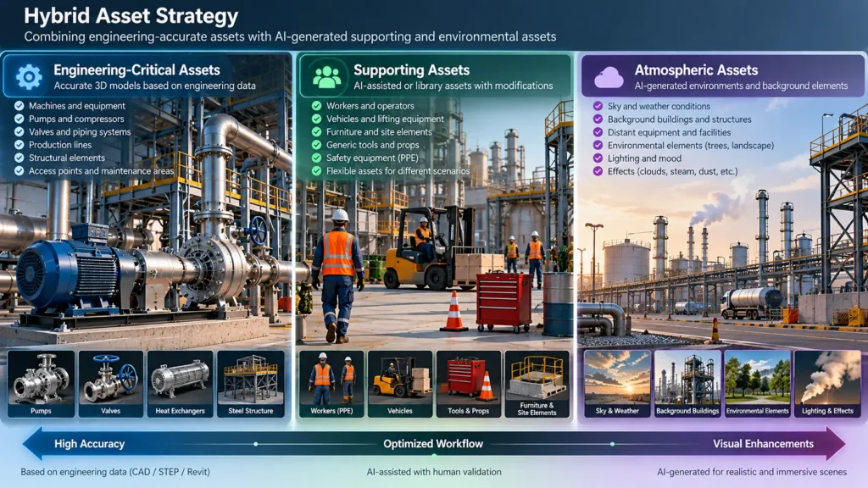Image resolution: width=868 pixels, height=488 pixels.
Task: Click the 'AI-assisted or library assets with modifications' subtitle
Action: click(x=453, y=86)
